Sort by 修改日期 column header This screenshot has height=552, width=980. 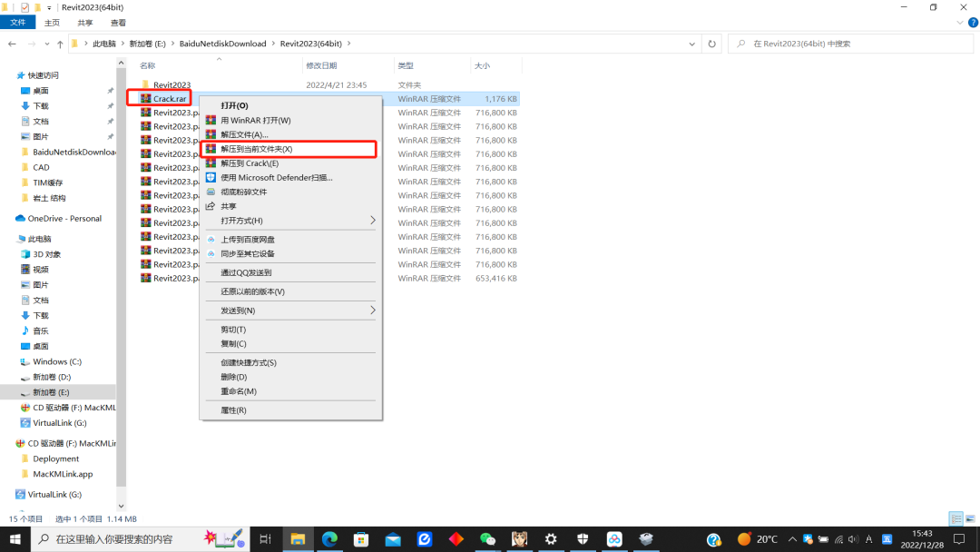(x=321, y=65)
